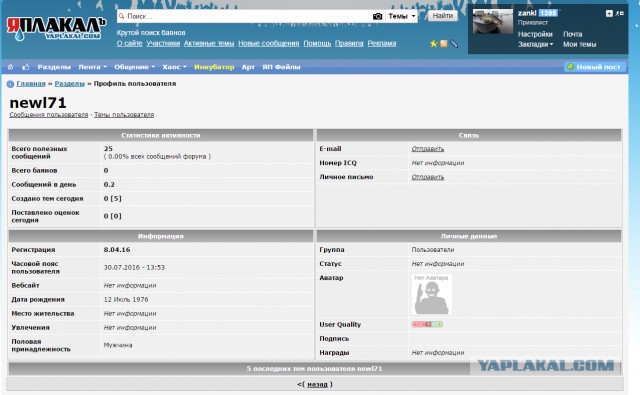Open the Помощь link
The height and width of the screenshot is (395, 640).
point(317,43)
